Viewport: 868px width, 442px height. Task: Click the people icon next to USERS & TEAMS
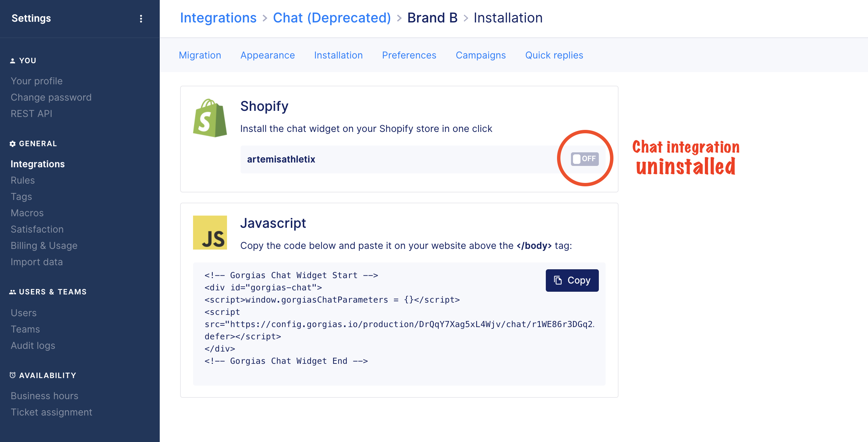(13, 292)
